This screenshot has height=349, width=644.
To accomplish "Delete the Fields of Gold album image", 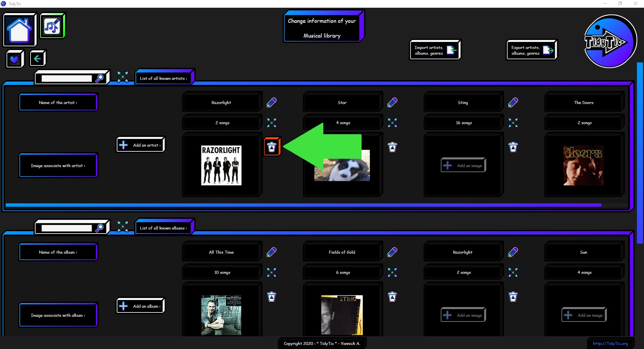I will (x=392, y=297).
